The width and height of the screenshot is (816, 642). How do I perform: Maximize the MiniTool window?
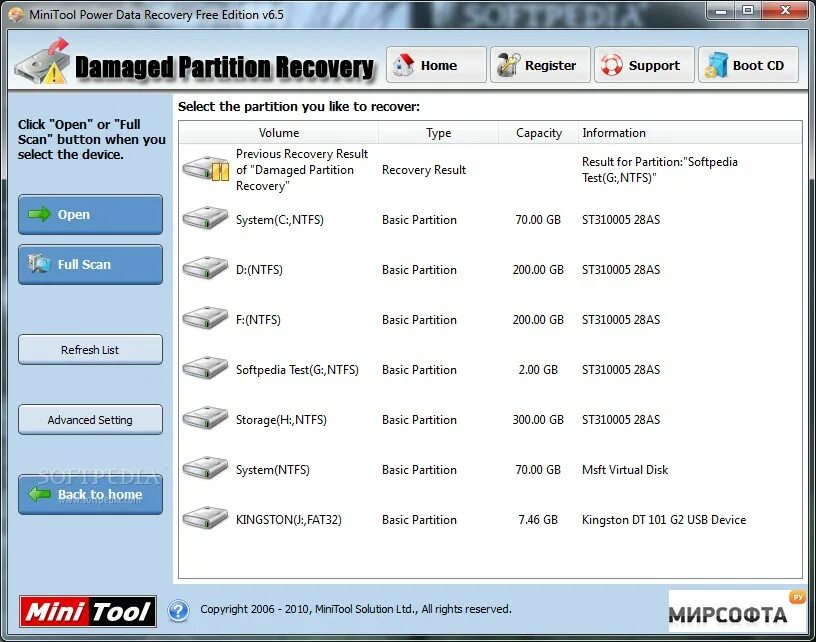point(748,10)
